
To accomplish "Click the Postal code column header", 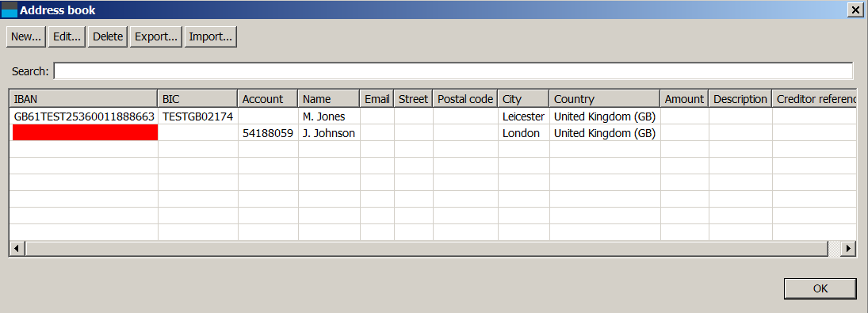I will click(x=465, y=99).
